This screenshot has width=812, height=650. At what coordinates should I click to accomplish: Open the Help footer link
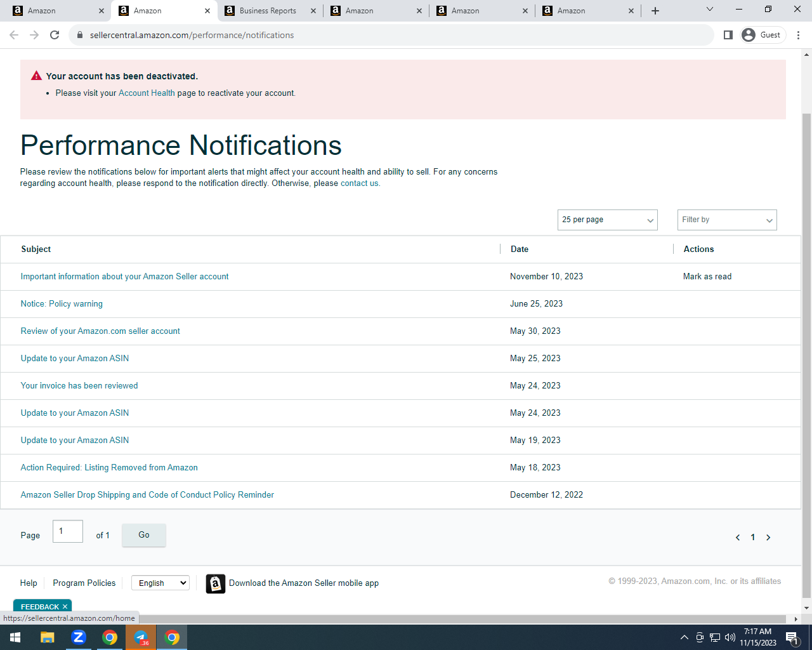pyautogui.click(x=29, y=583)
